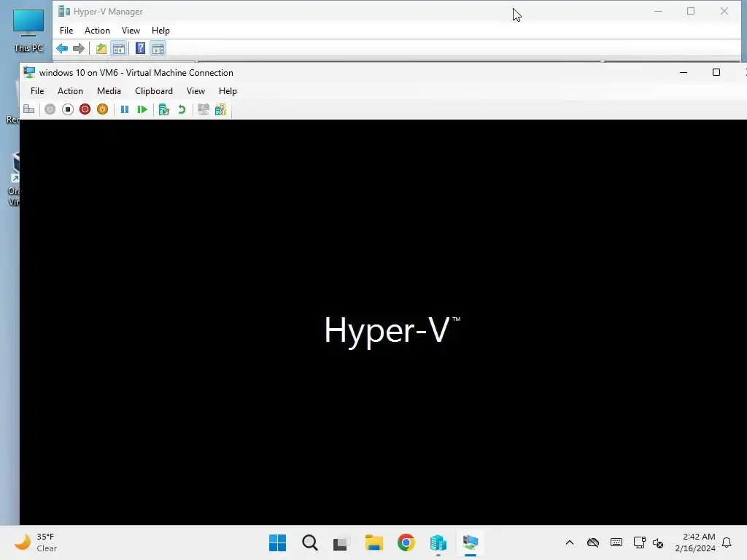The image size is (747, 560).
Task: Open Help menu in Hyper-V Manager
Action: pos(160,31)
